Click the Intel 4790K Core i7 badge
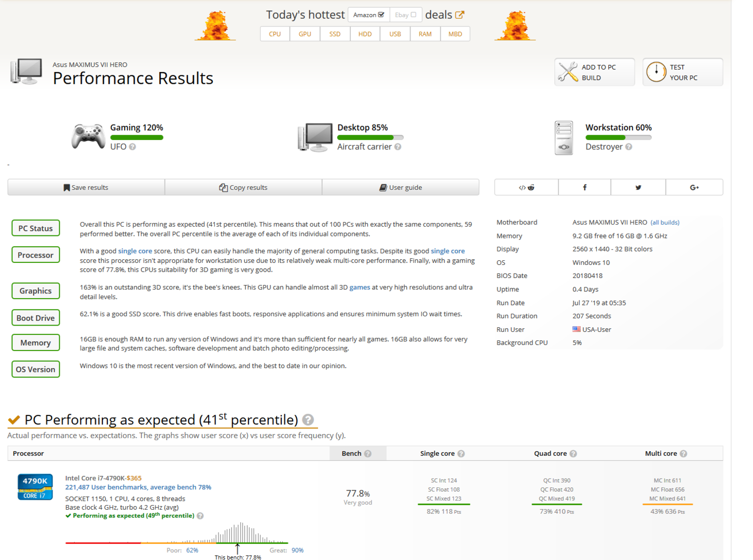This screenshot has width=753, height=560. coord(35,487)
